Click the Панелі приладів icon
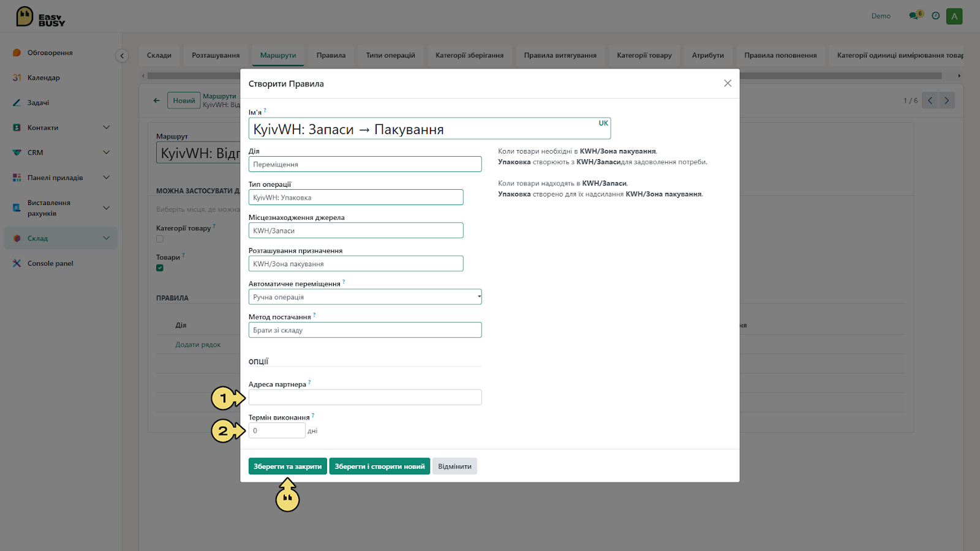Screen dimensions: 980x551 coord(17,178)
